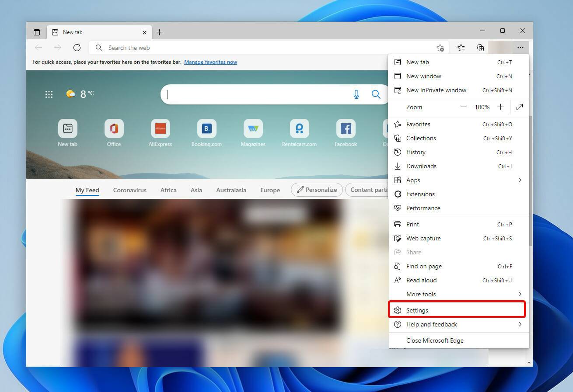This screenshot has height=392, width=573.
Task: Expand the Apps submenu
Action: tap(458, 180)
